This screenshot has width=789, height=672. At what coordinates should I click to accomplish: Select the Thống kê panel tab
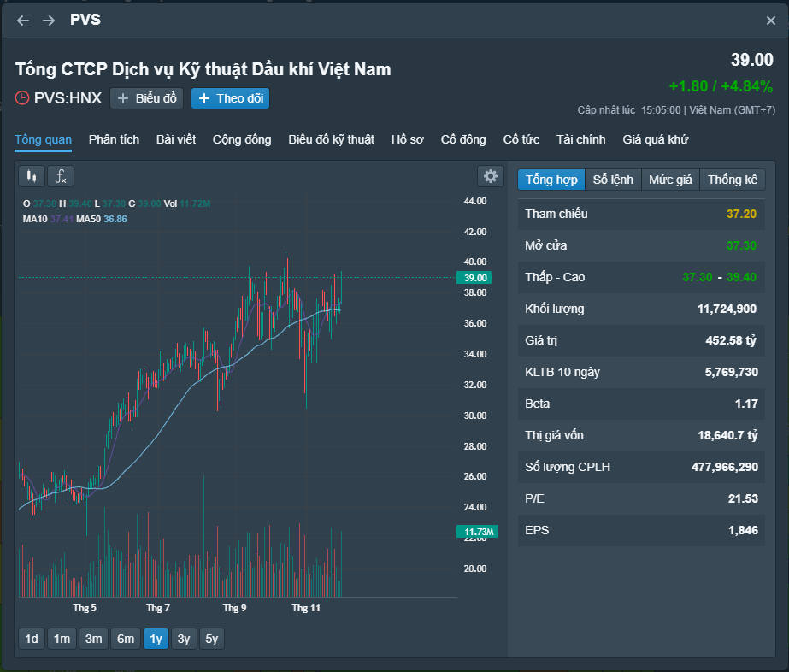[x=732, y=180]
